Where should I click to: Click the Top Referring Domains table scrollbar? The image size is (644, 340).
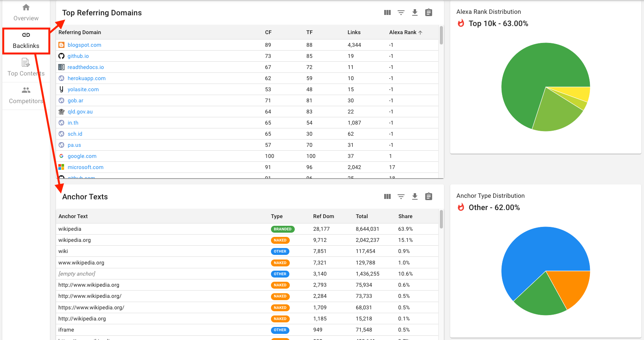pos(441,35)
